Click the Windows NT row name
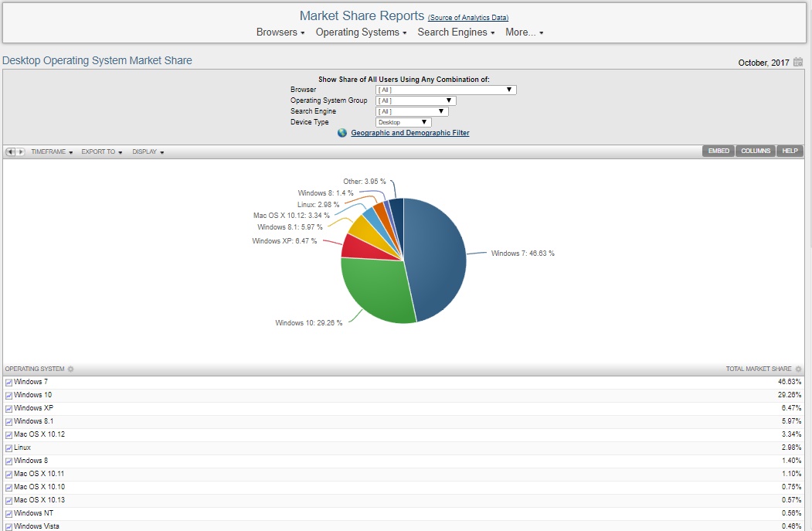 33,513
